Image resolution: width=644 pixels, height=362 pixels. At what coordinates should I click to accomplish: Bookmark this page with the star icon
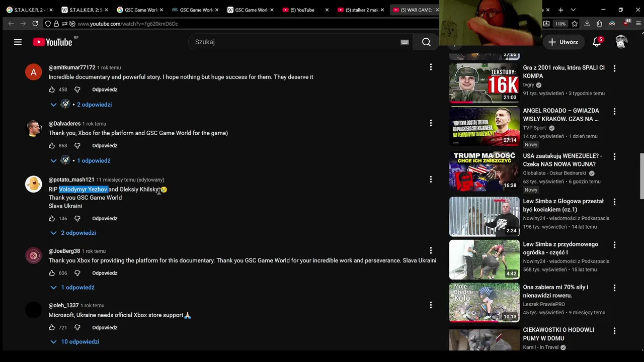point(575,24)
